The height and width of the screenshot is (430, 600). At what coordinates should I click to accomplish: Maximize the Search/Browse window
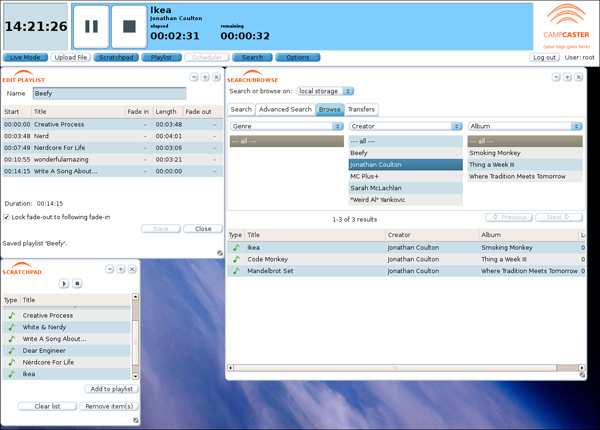[x=567, y=77]
